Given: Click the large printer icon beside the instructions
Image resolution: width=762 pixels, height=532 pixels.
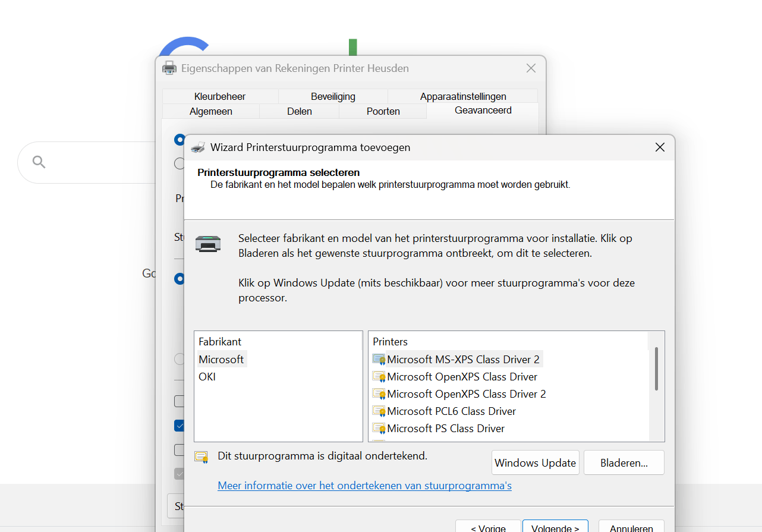Looking at the screenshot, I should (209, 243).
